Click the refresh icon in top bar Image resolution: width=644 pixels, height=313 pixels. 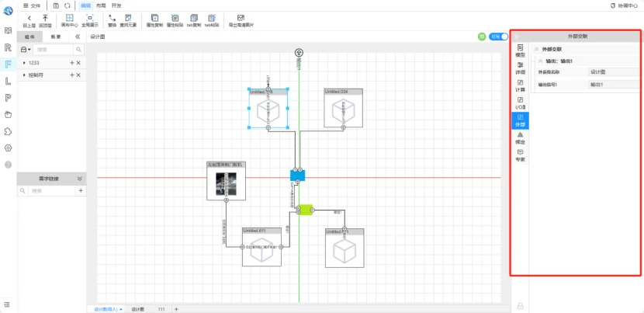(x=67, y=5)
